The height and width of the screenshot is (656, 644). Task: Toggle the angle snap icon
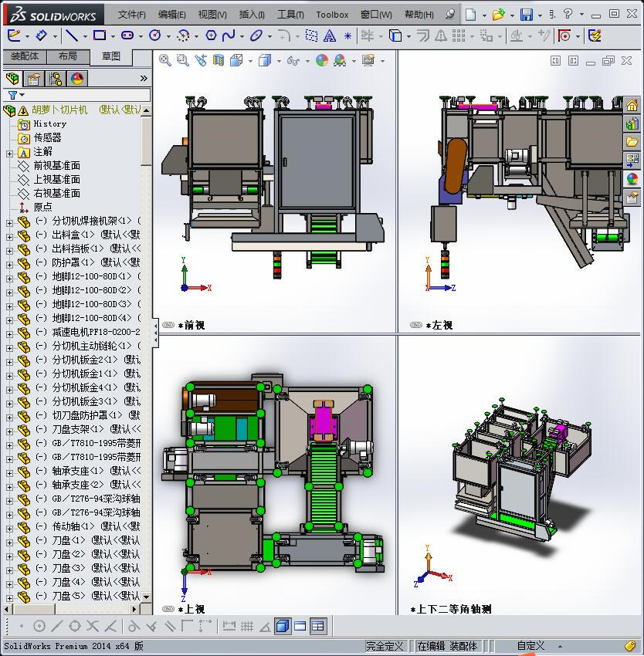click(x=265, y=626)
